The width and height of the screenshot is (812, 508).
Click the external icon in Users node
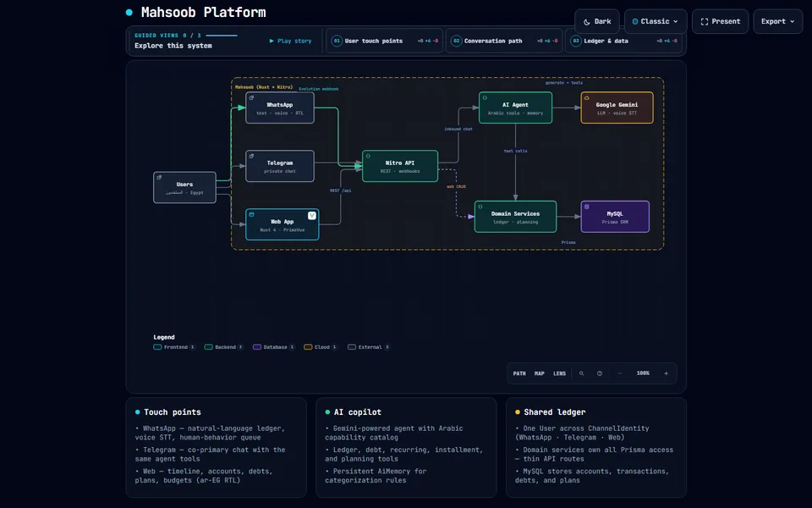click(x=159, y=177)
